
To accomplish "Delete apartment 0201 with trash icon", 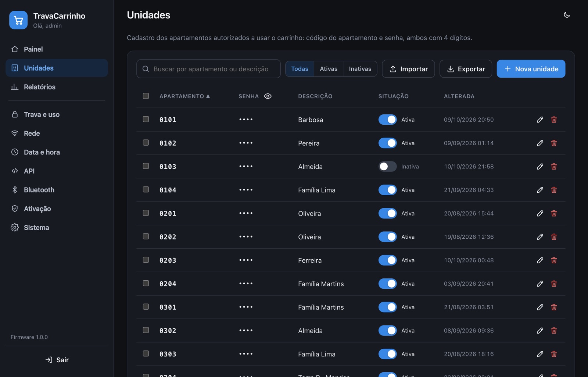I will point(554,213).
